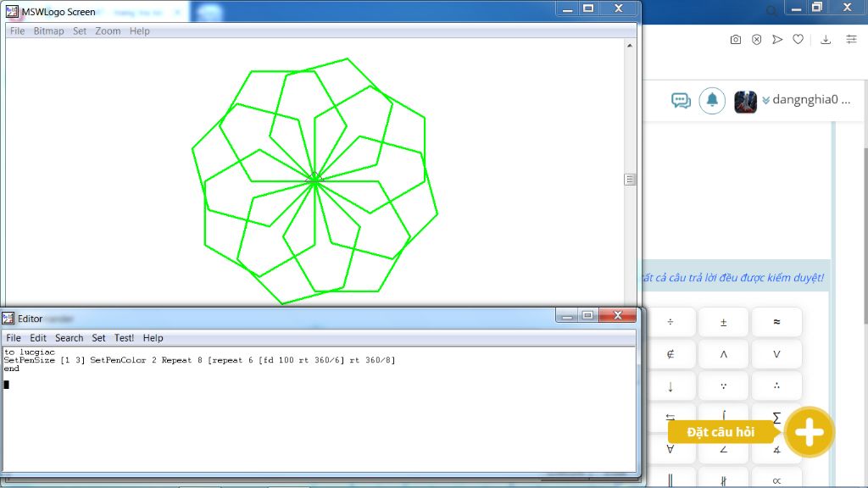
Task: Click the dangnghia0 user avatar
Action: point(745,102)
